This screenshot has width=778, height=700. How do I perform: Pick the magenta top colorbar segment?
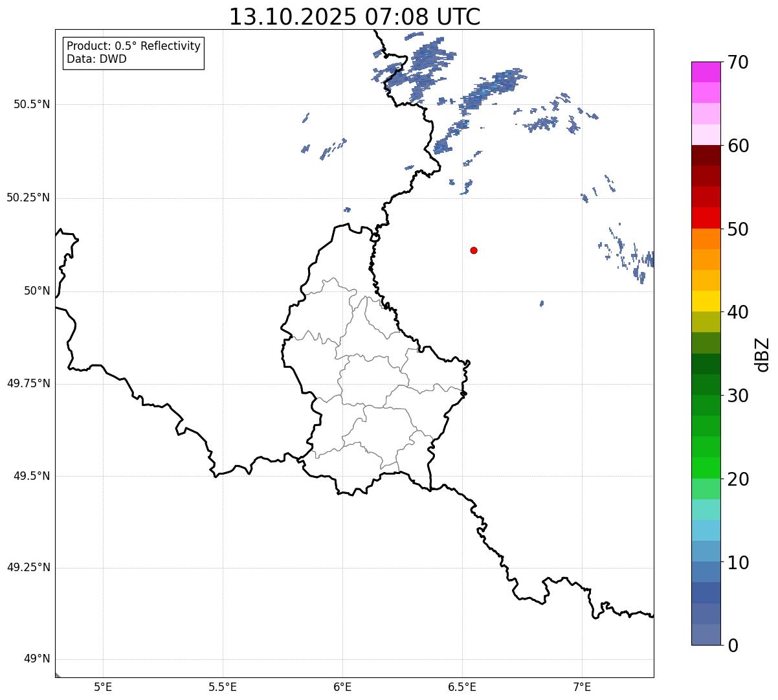(706, 72)
